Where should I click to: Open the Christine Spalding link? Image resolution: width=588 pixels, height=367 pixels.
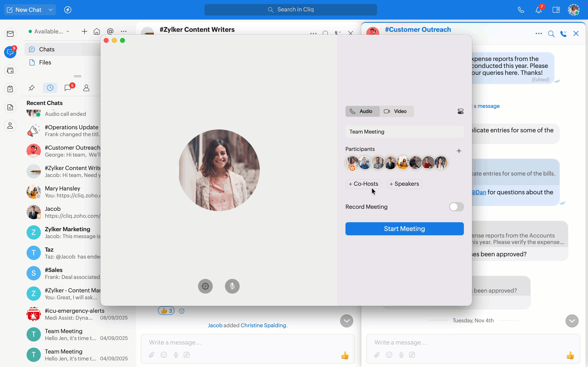(263, 325)
